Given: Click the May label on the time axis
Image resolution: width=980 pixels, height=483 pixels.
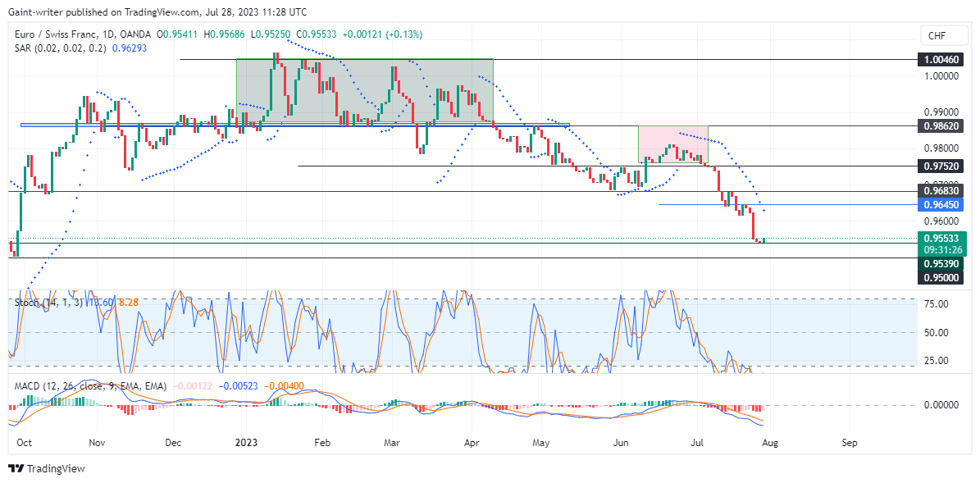Looking at the screenshot, I should [540, 442].
